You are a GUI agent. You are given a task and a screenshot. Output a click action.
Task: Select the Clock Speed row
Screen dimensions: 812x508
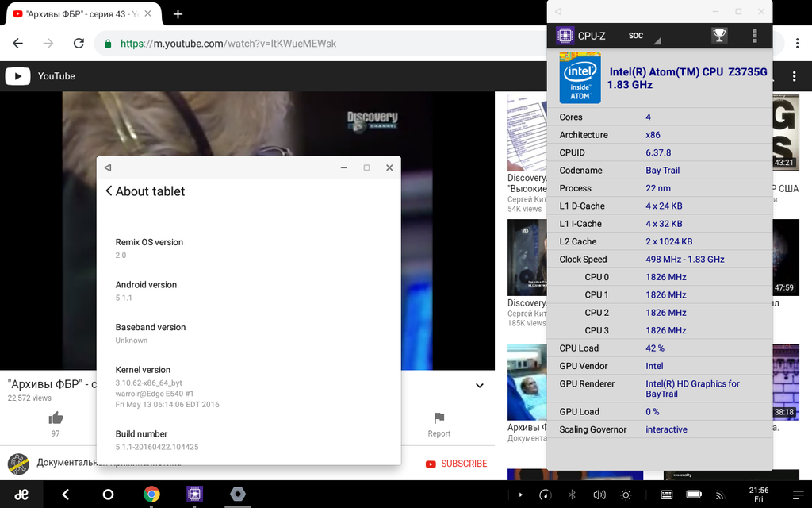(x=660, y=260)
